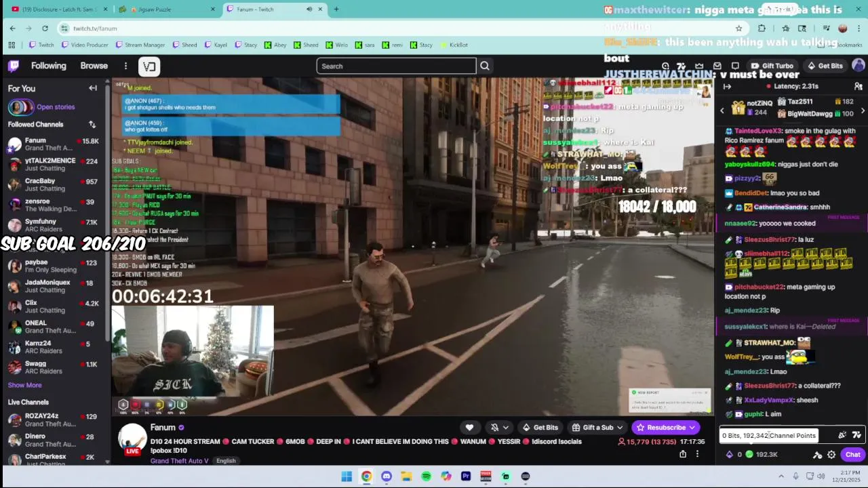The width and height of the screenshot is (868, 488).
Task: Go to the Following page
Action: pos(48,66)
